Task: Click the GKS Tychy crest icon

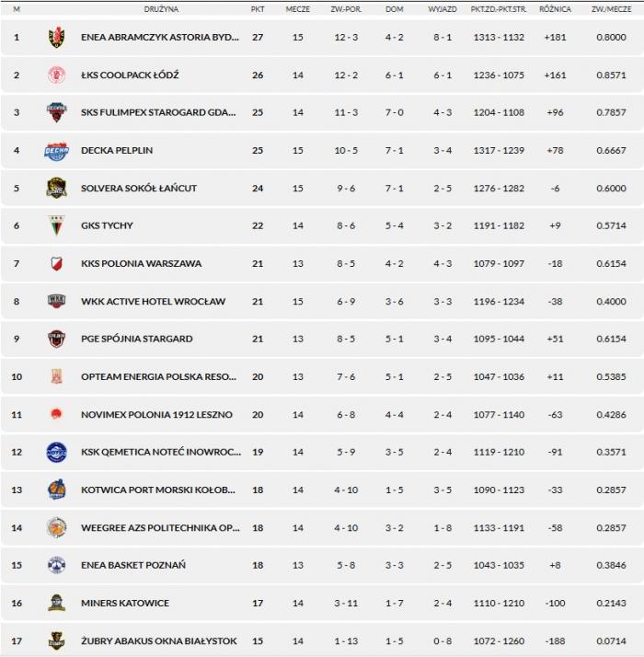Action: (x=56, y=226)
